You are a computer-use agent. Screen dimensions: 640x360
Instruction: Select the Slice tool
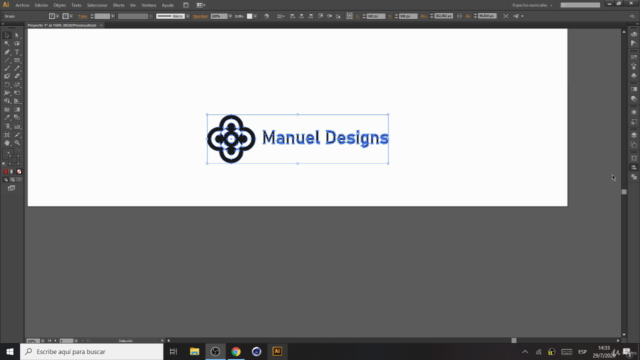tap(17, 135)
